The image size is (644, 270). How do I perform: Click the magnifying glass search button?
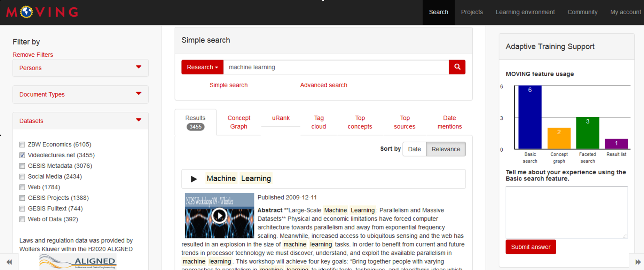(457, 67)
